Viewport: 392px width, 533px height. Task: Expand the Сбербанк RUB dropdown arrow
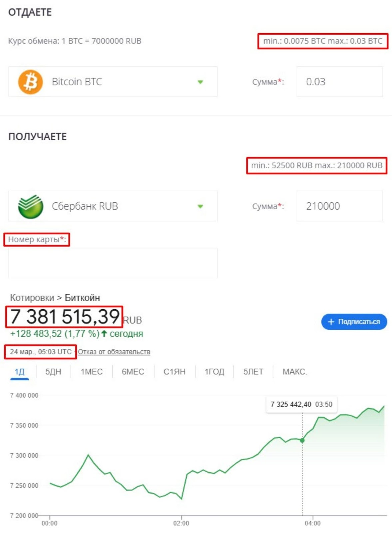(200, 206)
